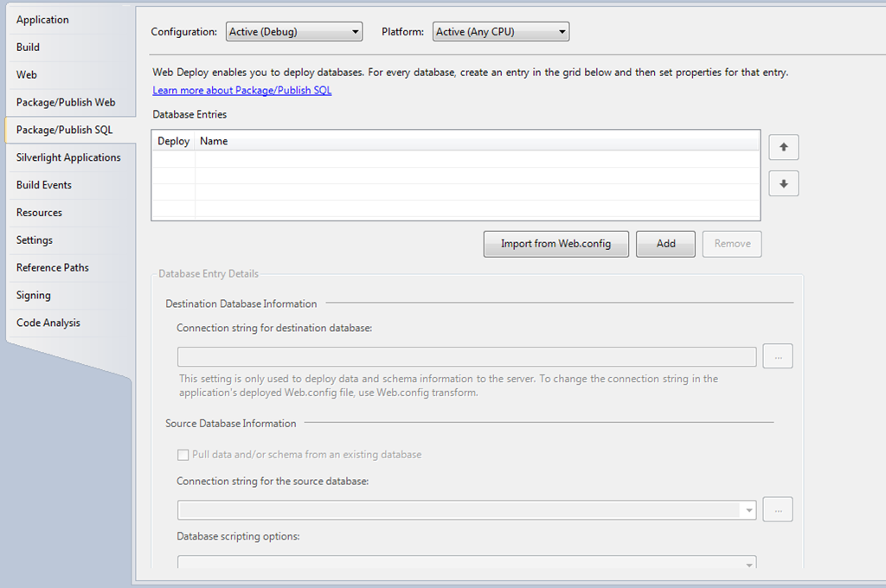Click the Deploy column header

[173, 141]
